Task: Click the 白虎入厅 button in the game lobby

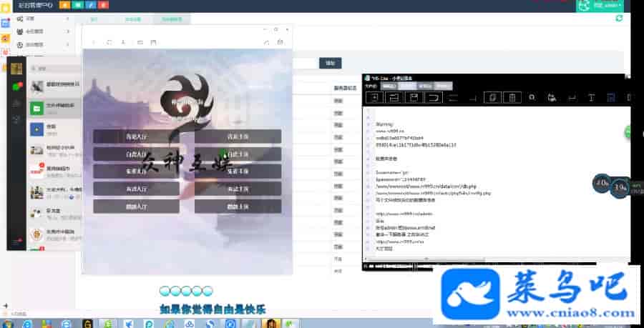Action: pyautogui.click(x=136, y=154)
